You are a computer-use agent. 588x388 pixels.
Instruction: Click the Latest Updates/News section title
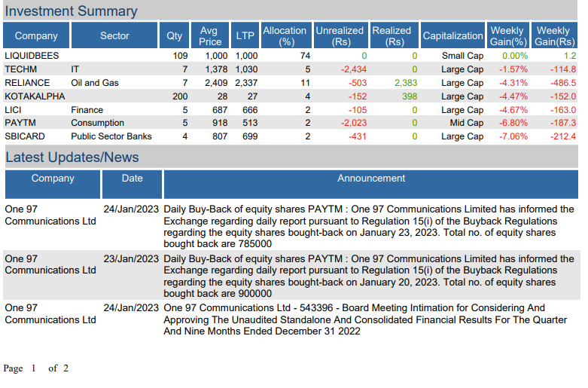tap(72, 157)
